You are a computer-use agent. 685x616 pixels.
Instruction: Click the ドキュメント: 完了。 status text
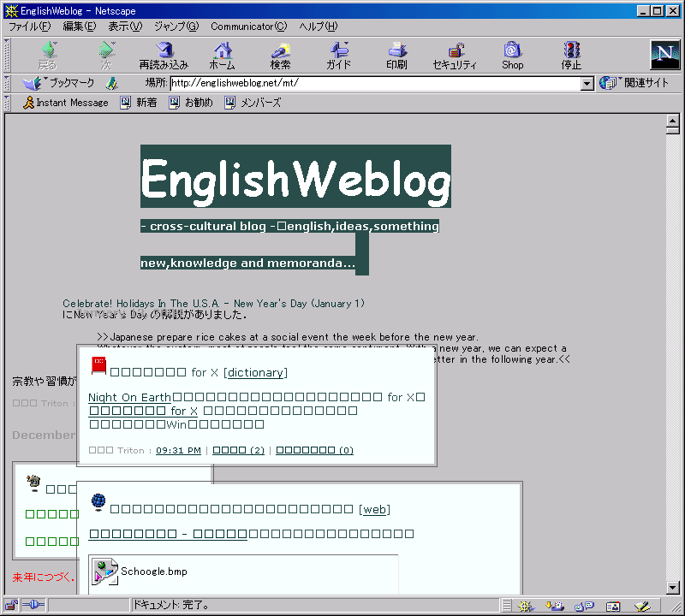click(x=170, y=605)
